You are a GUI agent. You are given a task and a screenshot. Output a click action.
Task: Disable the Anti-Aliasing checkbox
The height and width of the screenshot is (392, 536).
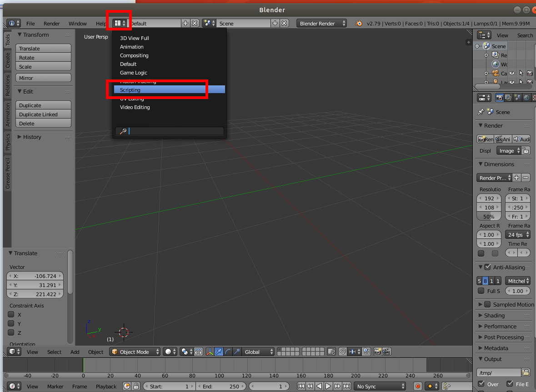[x=488, y=267]
